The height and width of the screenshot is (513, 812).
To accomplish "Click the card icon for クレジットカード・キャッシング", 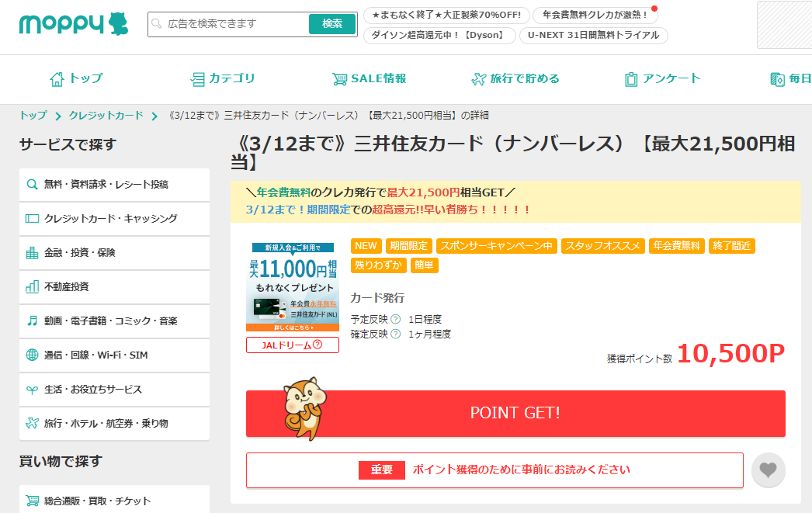I will 32,218.
